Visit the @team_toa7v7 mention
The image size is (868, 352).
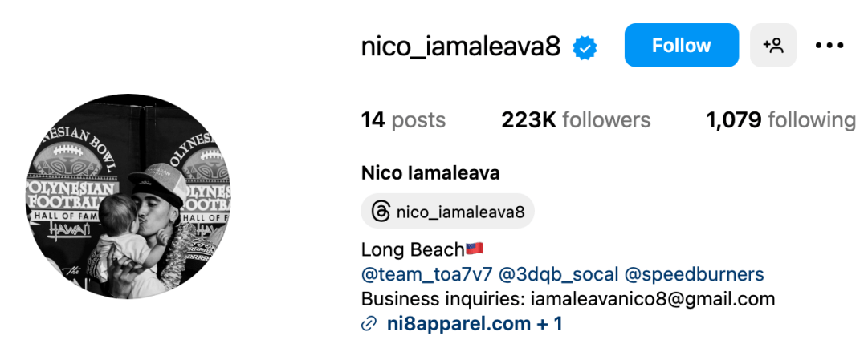tap(426, 274)
